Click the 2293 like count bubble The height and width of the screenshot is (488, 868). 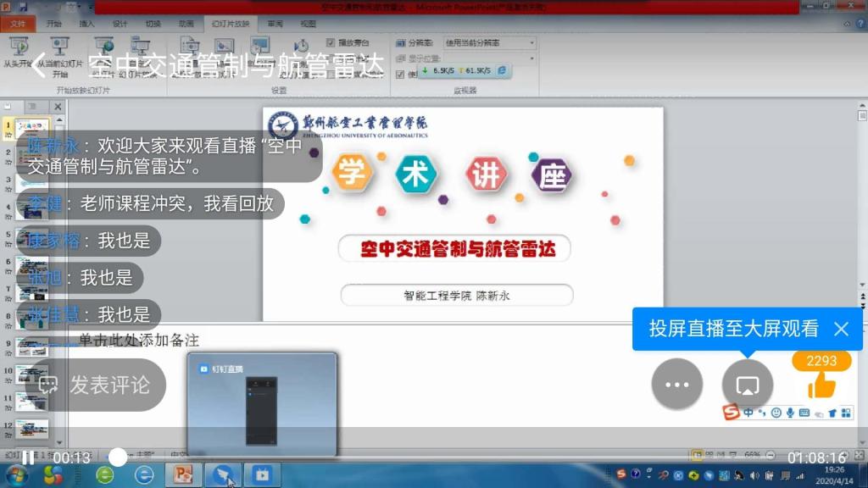pyautogui.click(x=821, y=361)
